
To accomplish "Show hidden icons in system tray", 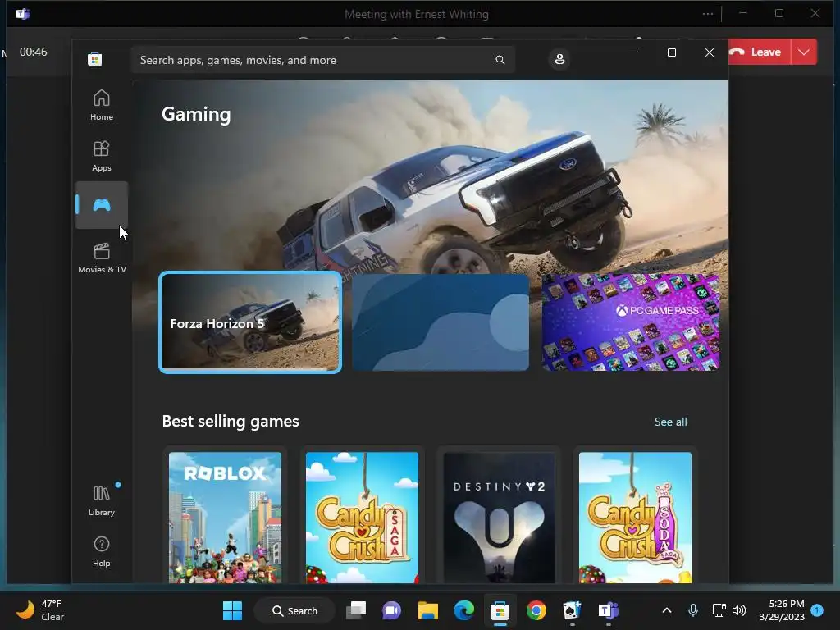I will coord(667,610).
